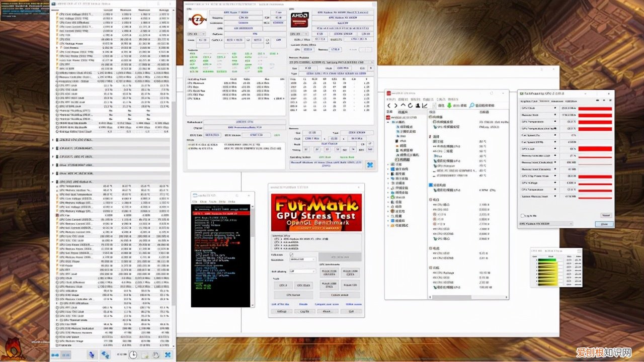The width and height of the screenshot is (644, 362).
Task: Toggle the Log to file checkbox in GPU-Z
Action: 522,216
